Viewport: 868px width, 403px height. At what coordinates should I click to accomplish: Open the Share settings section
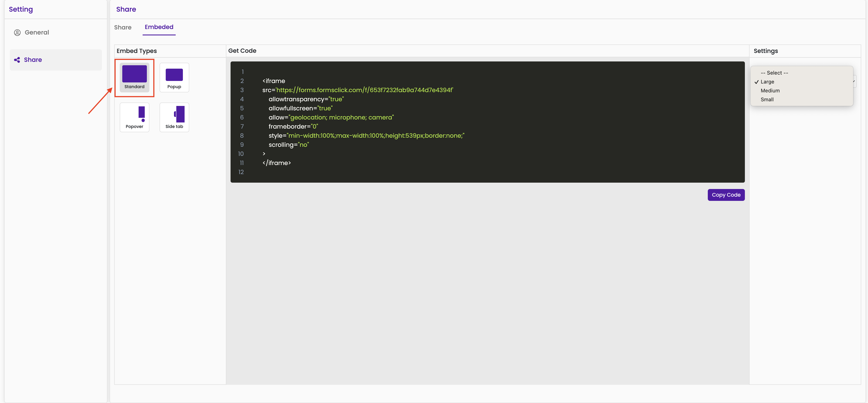(x=56, y=60)
